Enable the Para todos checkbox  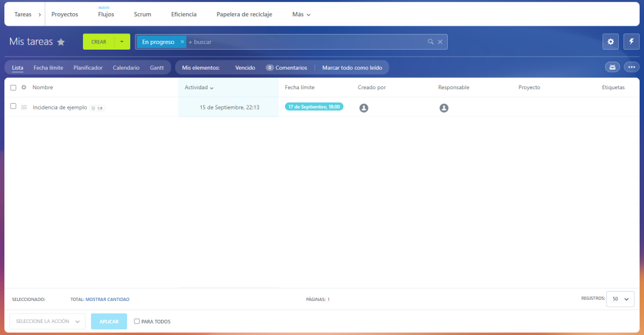137,322
